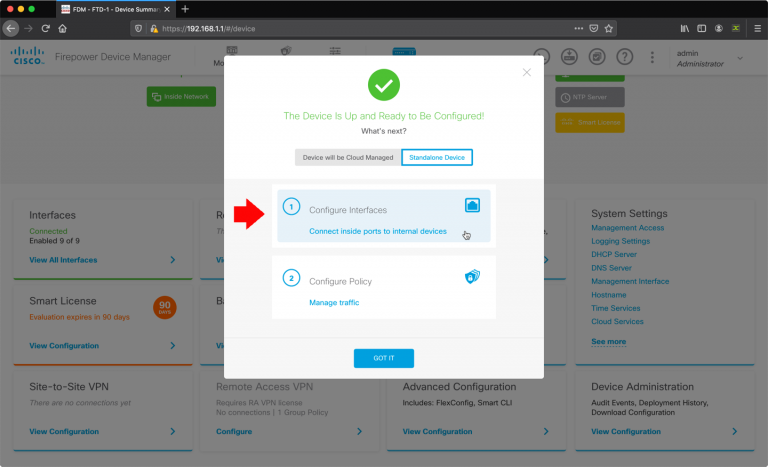Go back in browser history
The width and height of the screenshot is (768, 467).
[x=11, y=28]
